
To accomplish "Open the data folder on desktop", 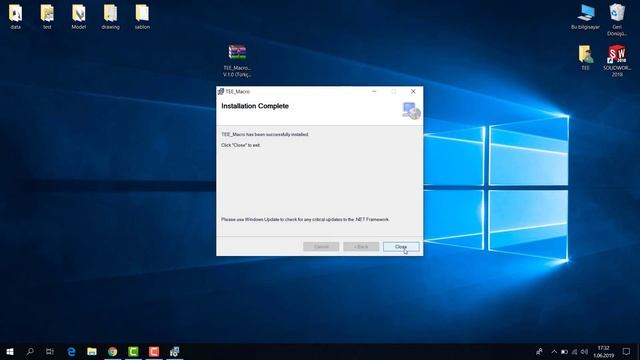I will click(16, 17).
